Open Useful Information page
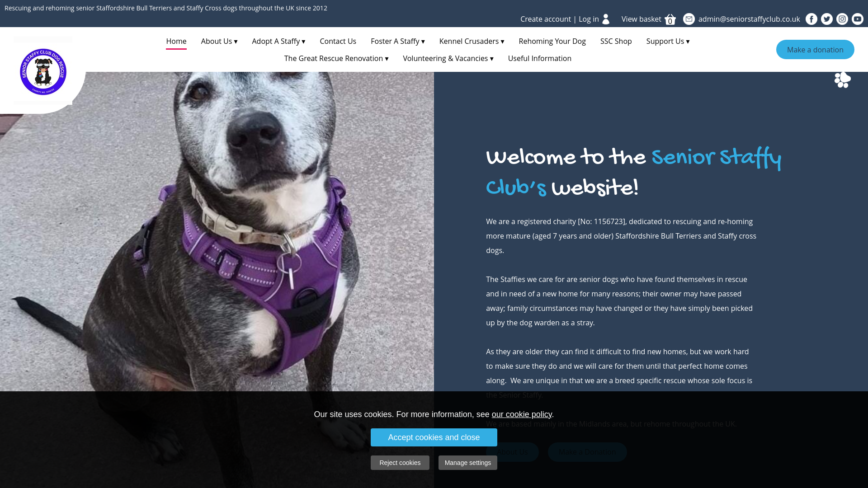Image resolution: width=868 pixels, height=488 pixels. click(540, 58)
